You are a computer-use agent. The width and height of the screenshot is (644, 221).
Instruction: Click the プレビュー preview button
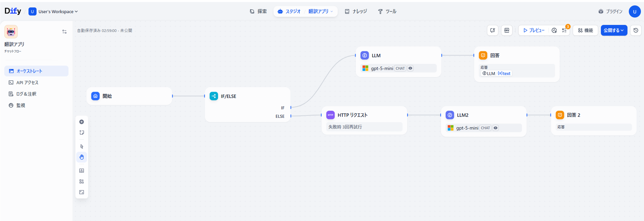click(534, 30)
